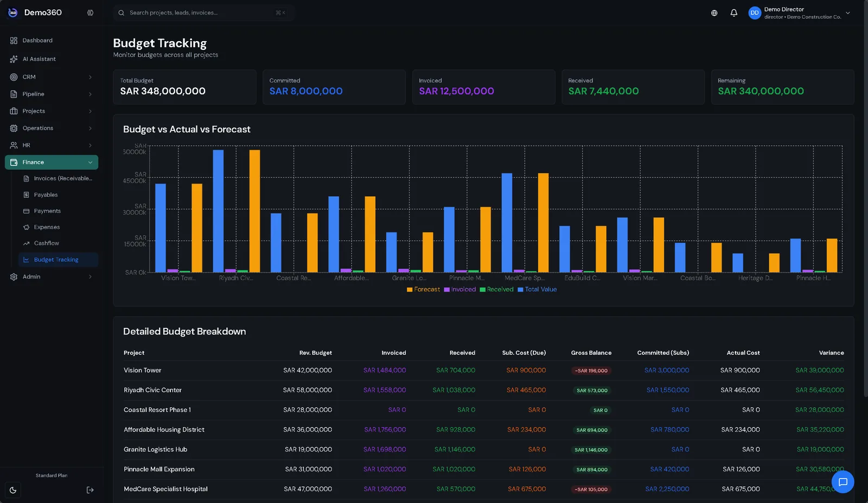
Task: Click the Cashflow trend icon
Action: [x=26, y=243]
